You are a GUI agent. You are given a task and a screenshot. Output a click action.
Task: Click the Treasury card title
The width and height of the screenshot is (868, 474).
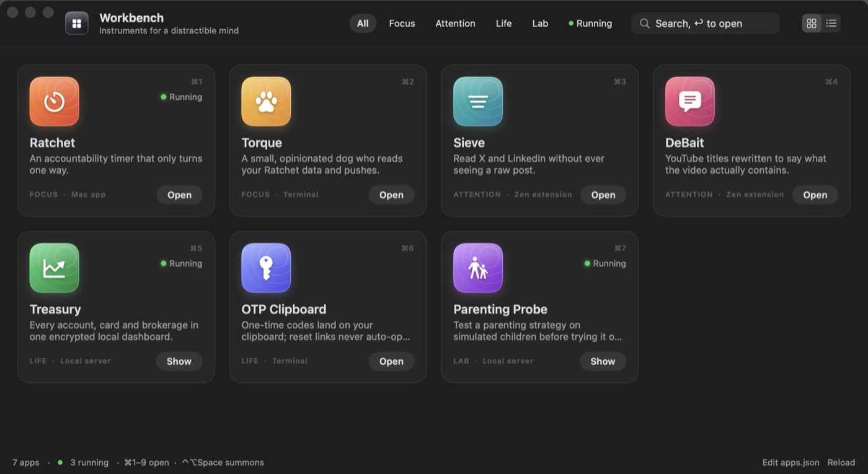(55, 309)
